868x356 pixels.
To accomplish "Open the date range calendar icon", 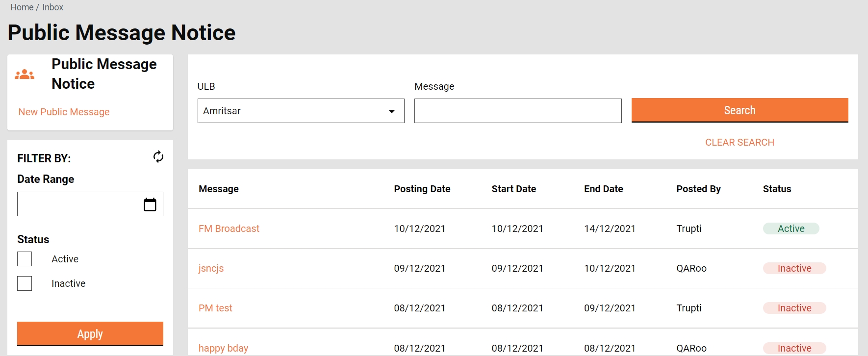I will [150, 204].
